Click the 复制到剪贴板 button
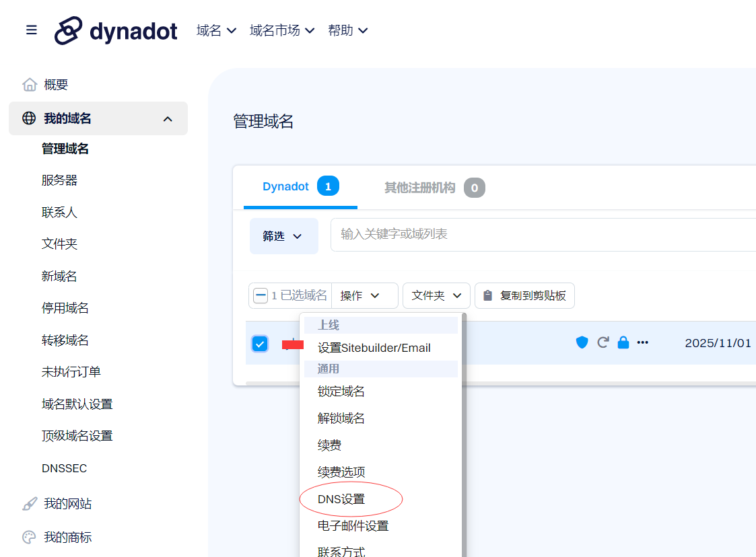 524,295
